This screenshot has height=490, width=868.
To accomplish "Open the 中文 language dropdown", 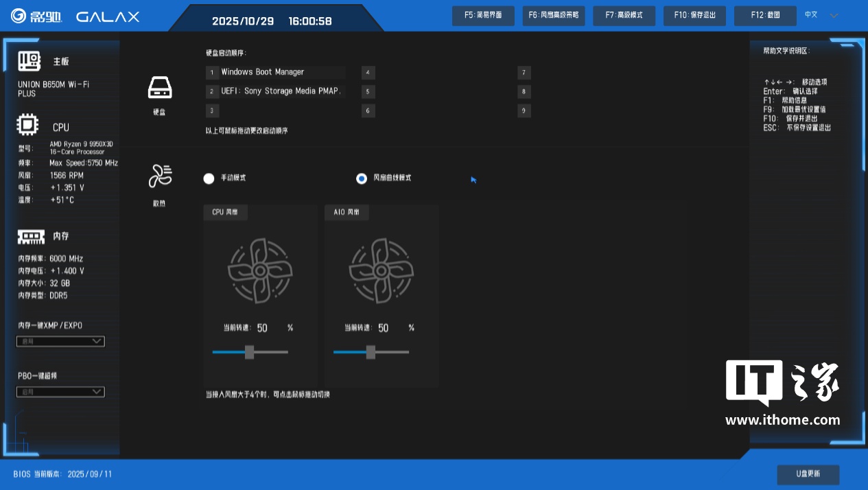I will (x=821, y=15).
